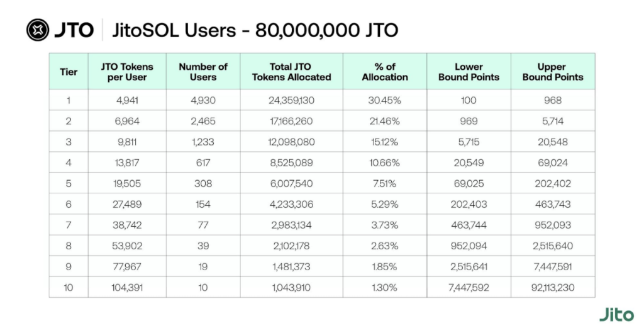Click the Total JTO Tokens Allocated header
Viewport: 644px width, 330px height.
pyautogui.click(x=291, y=72)
